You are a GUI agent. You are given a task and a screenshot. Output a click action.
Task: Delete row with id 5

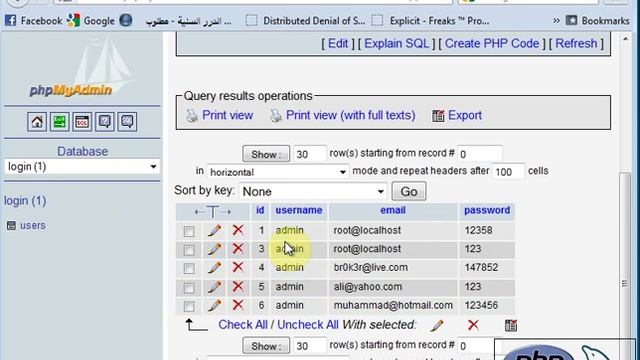238,287
